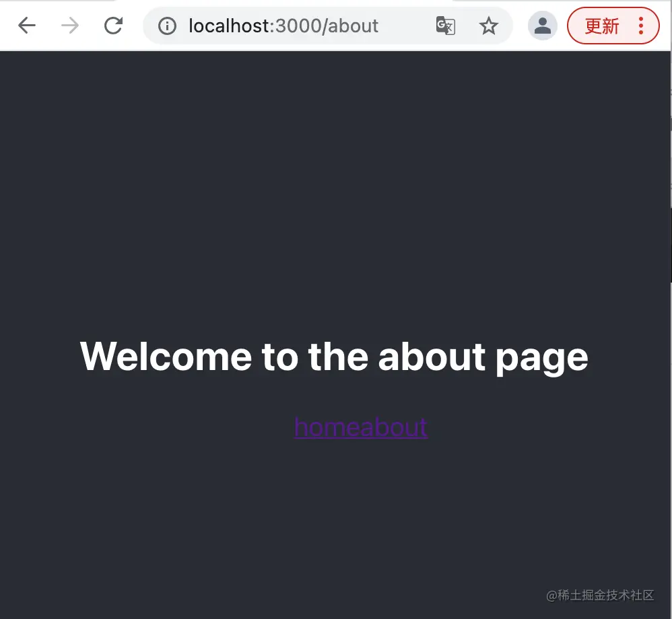Screen dimensions: 672x619
Task: Click the forward navigation arrow
Action: [70, 26]
